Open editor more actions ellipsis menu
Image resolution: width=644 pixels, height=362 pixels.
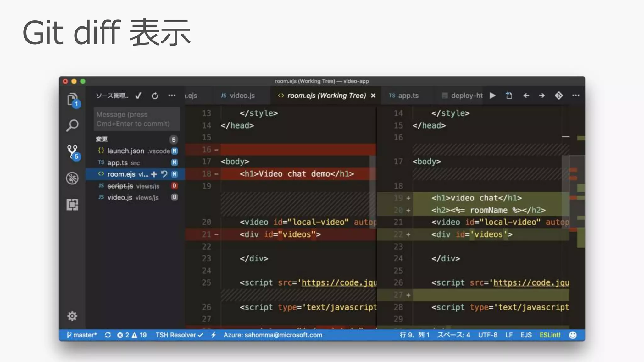[576, 96]
